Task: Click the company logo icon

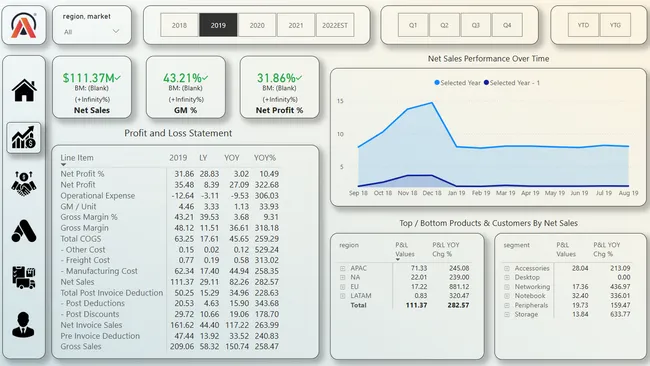Action: click(24, 25)
